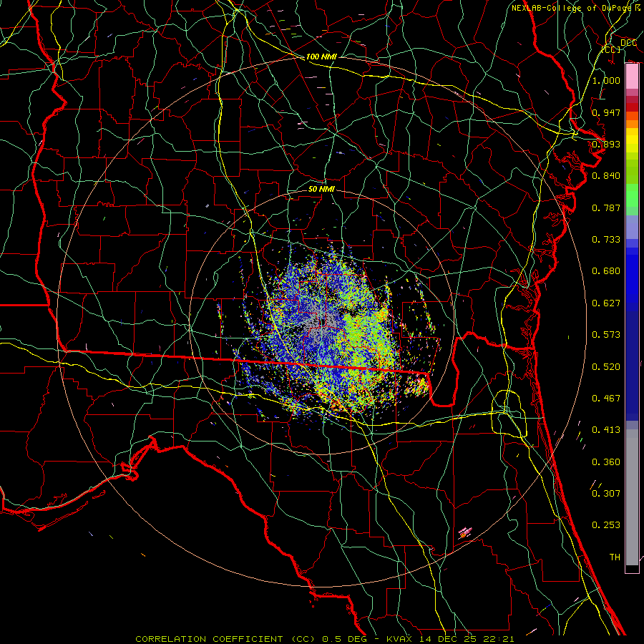Image resolution: width=644 pixels, height=644 pixels.
Task: Click the DEC label above the color scale
Action: (x=628, y=43)
